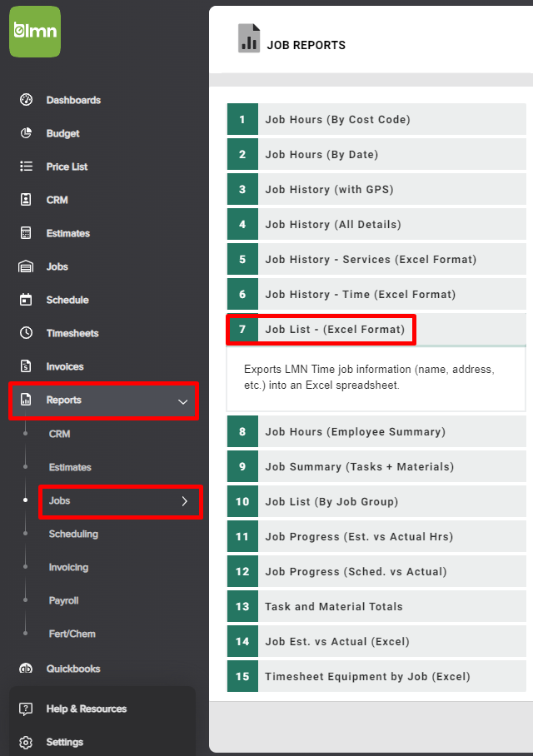Viewport: 533px width, 756px height.
Task: Open Dashboards gauge icon
Action: (x=26, y=100)
